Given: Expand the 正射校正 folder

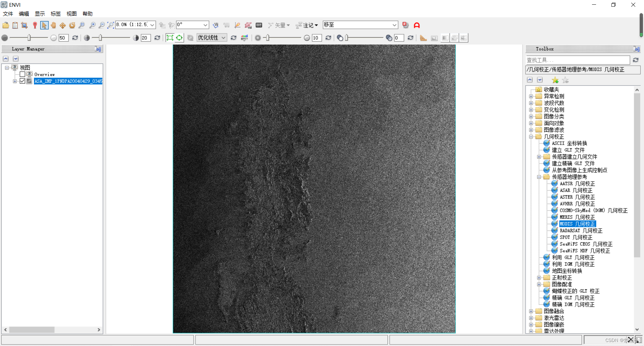Looking at the screenshot, I should (x=539, y=278).
